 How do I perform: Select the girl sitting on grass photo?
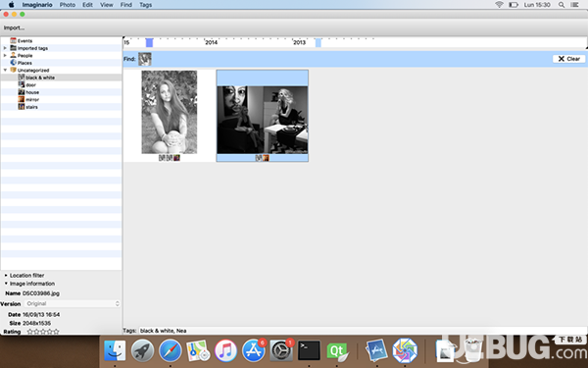tap(170, 112)
